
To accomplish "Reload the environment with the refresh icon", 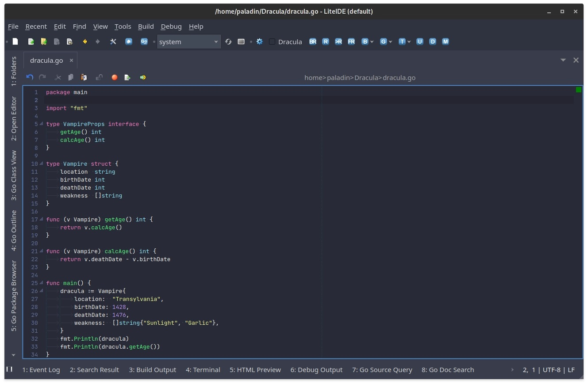I will point(228,42).
